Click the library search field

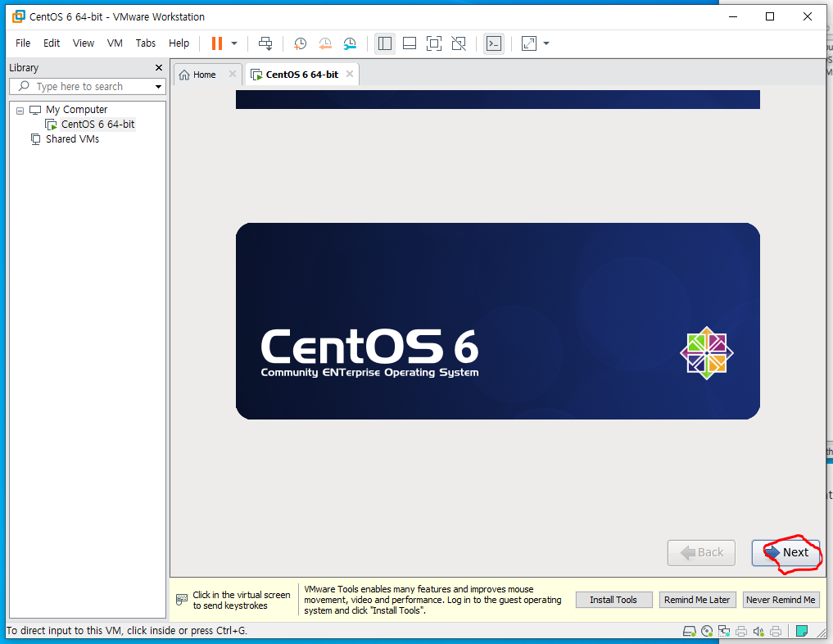(87, 86)
